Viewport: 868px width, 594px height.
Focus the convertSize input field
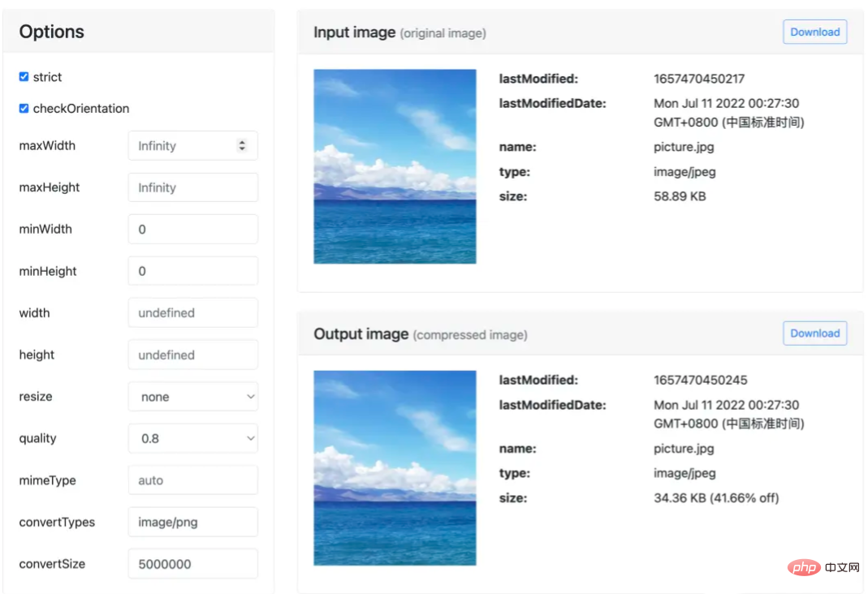point(192,564)
